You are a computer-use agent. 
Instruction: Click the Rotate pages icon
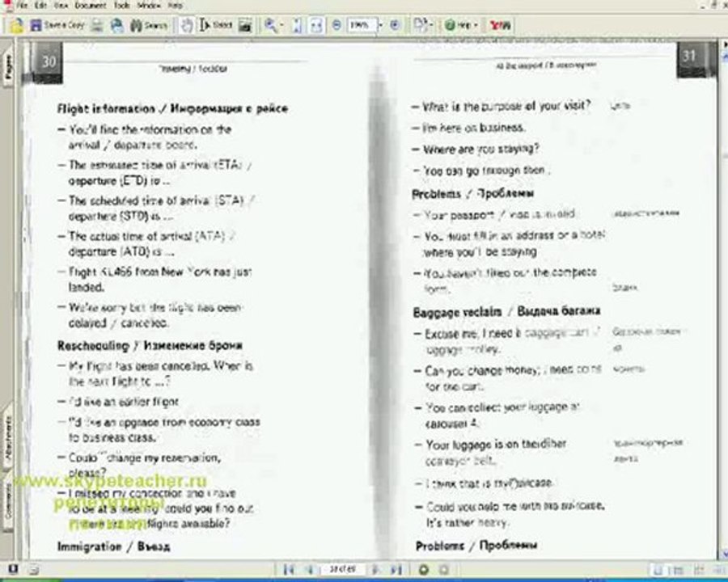pos(420,24)
